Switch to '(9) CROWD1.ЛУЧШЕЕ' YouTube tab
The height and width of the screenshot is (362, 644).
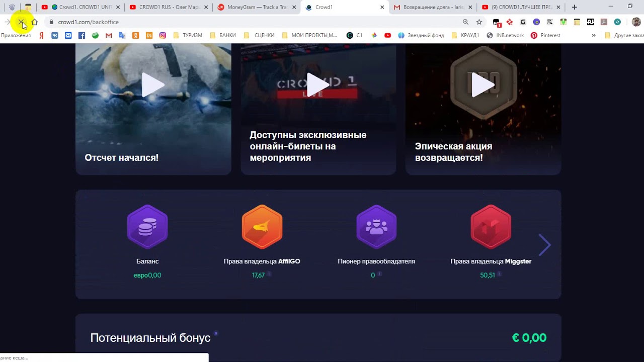pyautogui.click(x=521, y=7)
